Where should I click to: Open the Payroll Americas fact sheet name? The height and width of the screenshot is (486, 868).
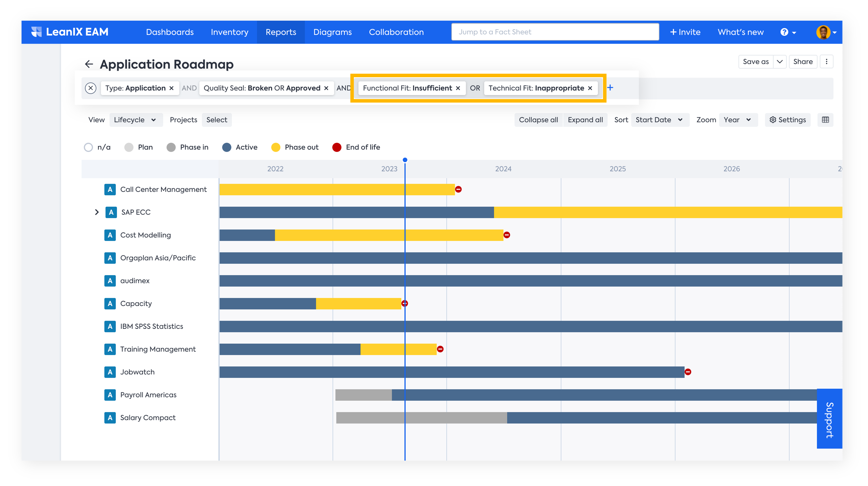click(x=148, y=395)
